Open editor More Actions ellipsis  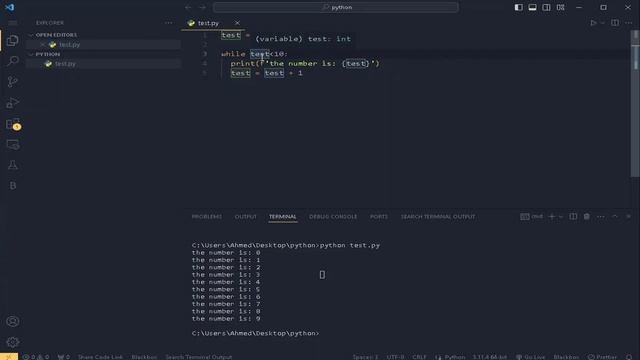pos(629,23)
